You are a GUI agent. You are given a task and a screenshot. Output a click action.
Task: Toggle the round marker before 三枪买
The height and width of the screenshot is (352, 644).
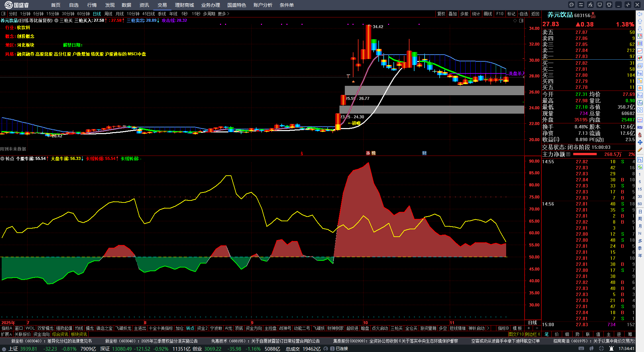(x=56, y=21)
